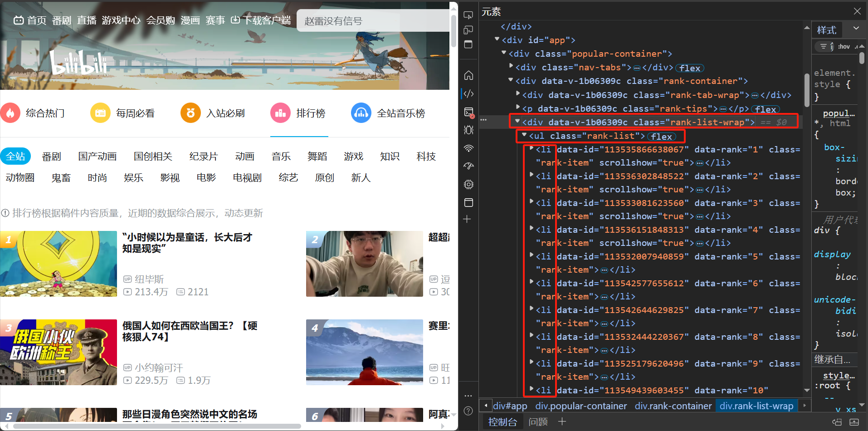Click flex badge on nav-tabs div

click(690, 68)
